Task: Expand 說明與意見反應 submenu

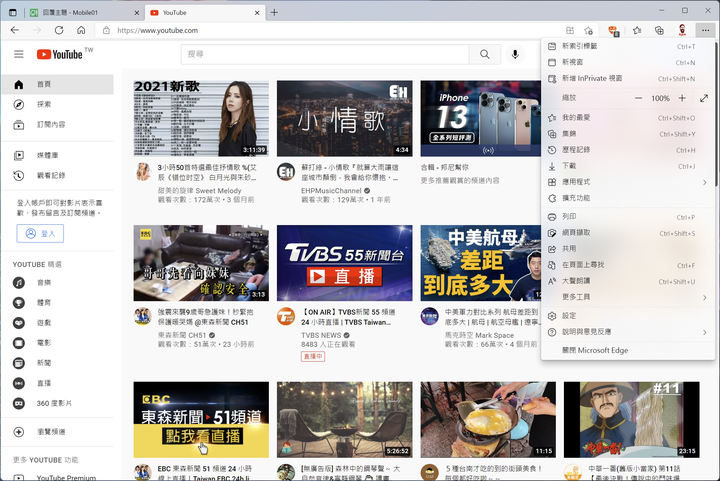Action: click(x=628, y=332)
